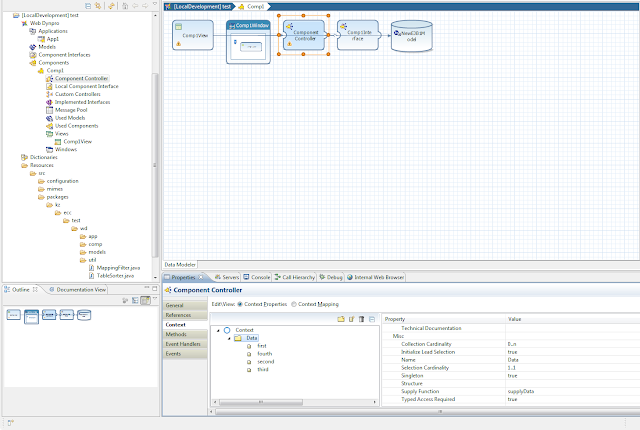Open MappingFilter.java file
Screen dimensions: 640x430
pyautogui.click(x=118, y=268)
